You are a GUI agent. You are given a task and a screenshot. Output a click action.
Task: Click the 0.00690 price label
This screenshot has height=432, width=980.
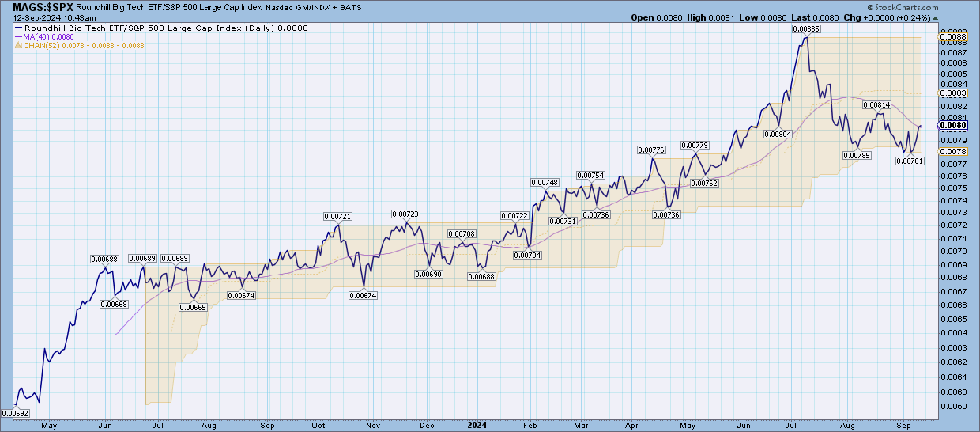click(428, 274)
